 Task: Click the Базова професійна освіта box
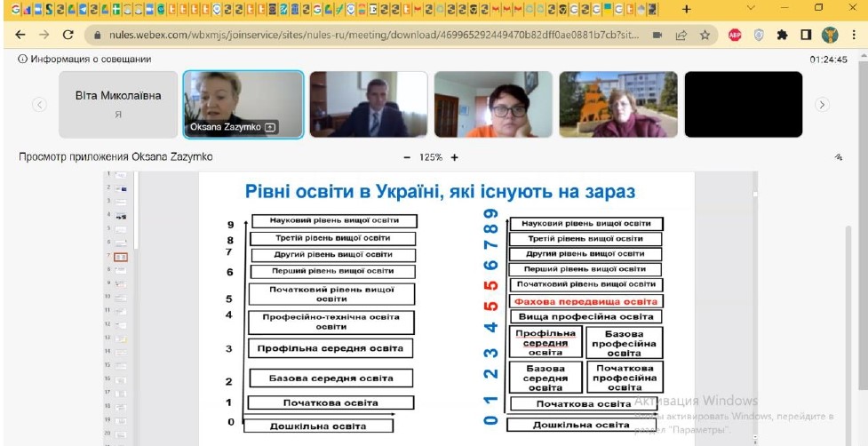click(625, 343)
